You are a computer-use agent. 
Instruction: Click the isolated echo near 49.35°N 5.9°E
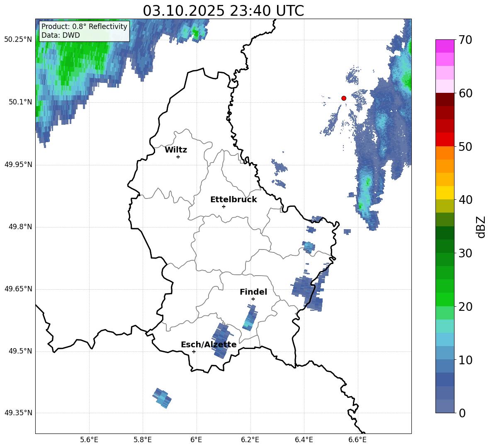tap(162, 398)
